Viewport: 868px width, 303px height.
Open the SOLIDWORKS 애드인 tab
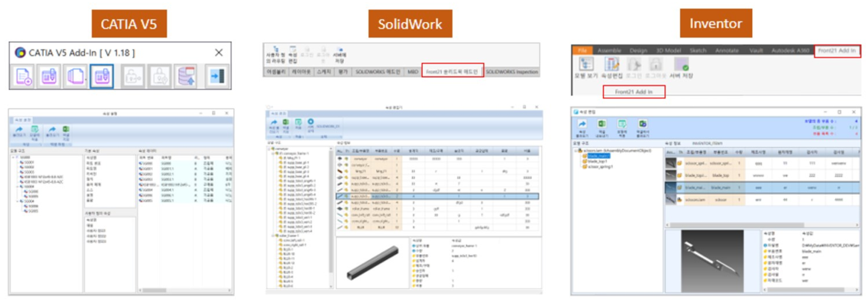pos(378,72)
